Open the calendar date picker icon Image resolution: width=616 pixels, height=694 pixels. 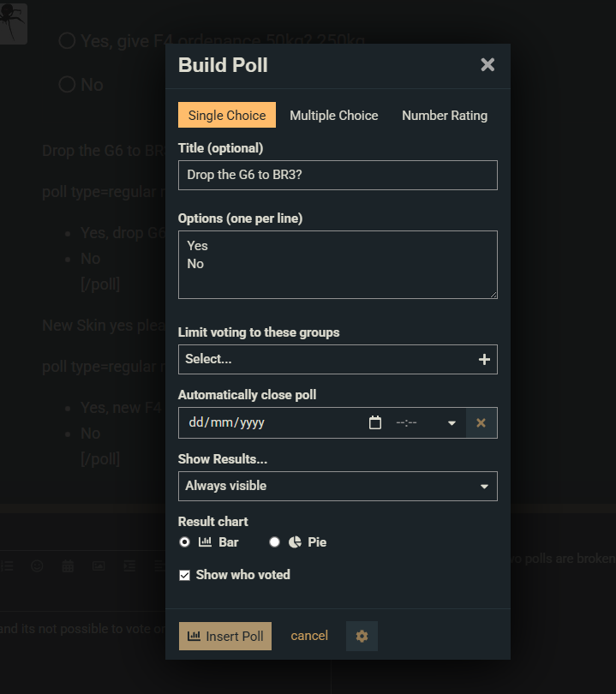374,422
